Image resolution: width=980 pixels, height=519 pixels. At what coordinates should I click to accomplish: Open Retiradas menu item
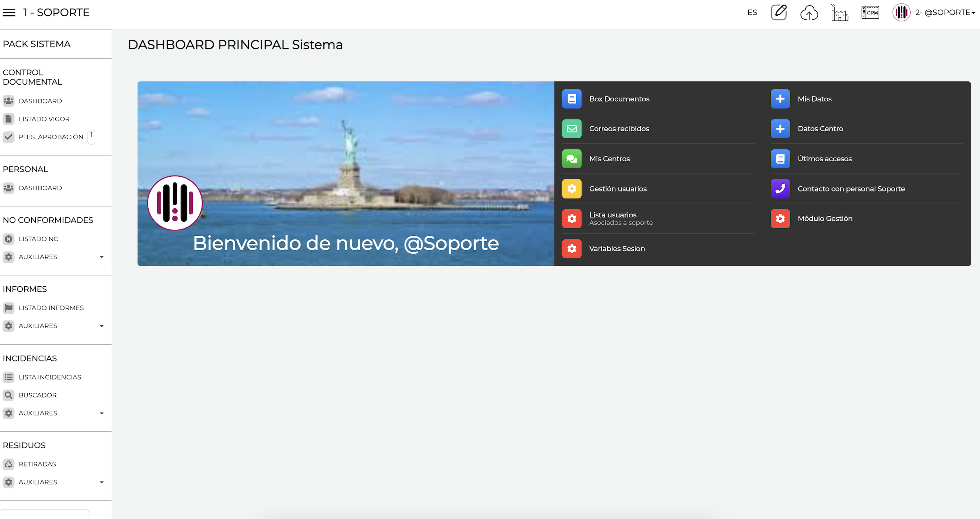(37, 464)
